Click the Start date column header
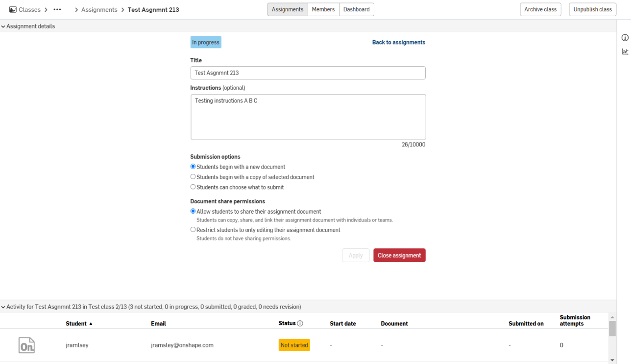Screen dimensions: 631x364 point(343,324)
